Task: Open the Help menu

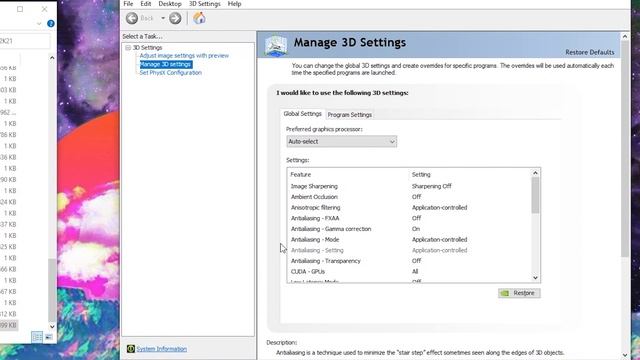Action: pos(234,4)
